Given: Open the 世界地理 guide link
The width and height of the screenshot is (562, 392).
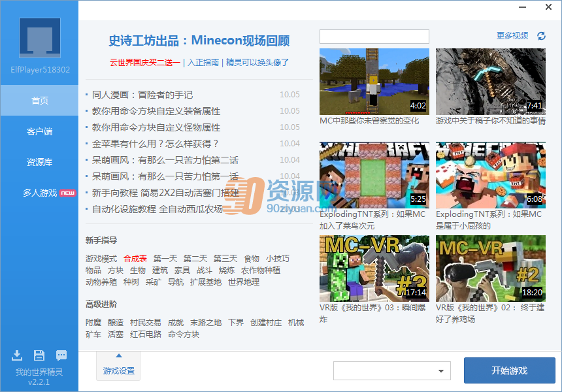Looking at the screenshot, I should 244,282.
